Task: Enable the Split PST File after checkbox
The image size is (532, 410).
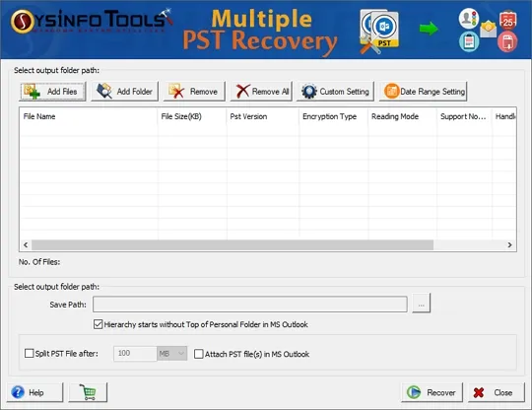Action: click(x=30, y=353)
